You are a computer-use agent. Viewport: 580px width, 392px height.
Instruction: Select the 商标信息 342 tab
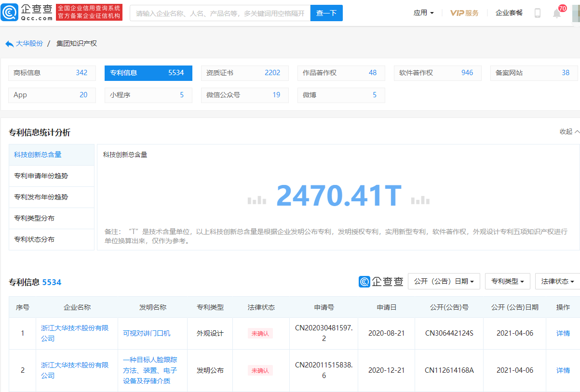click(x=52, y=73)
